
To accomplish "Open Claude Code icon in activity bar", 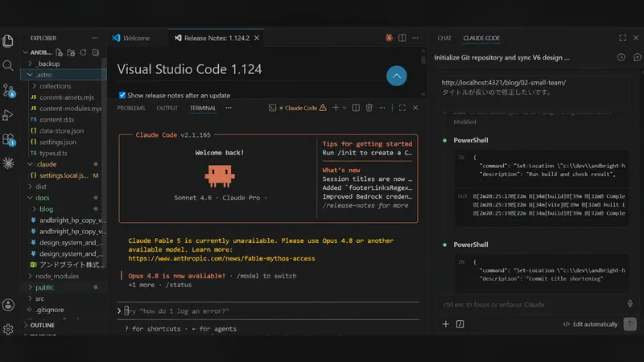I will pos(8,163).
